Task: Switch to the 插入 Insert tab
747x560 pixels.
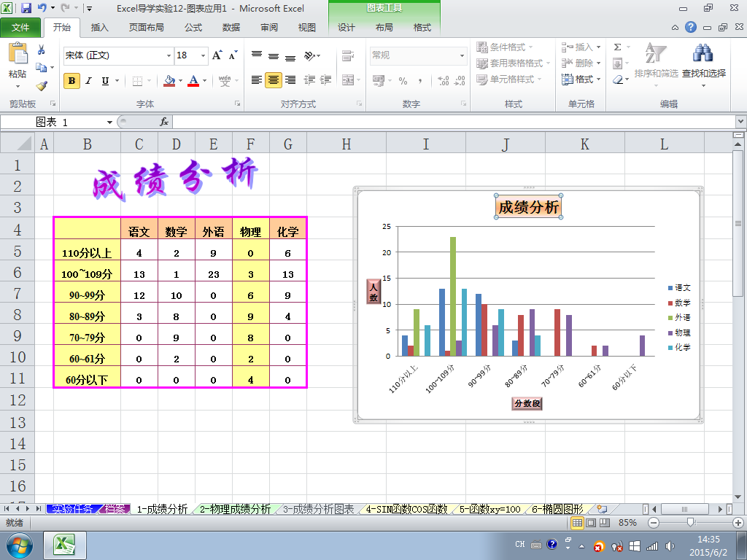Action: (x=99, y=28)
